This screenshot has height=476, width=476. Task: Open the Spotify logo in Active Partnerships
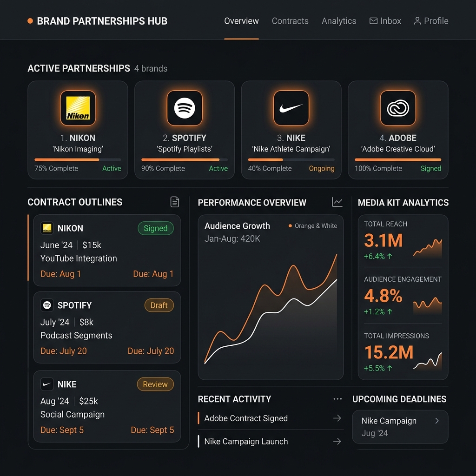tap(185, 108)
